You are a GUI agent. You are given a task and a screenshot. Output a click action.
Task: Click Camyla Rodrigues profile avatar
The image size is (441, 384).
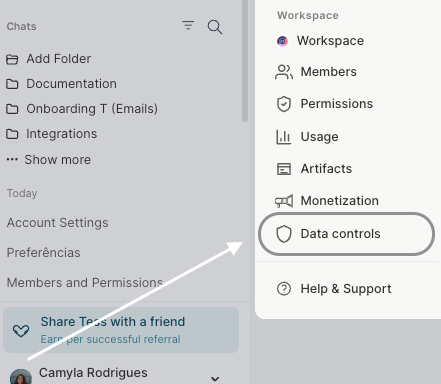(21, 377)
